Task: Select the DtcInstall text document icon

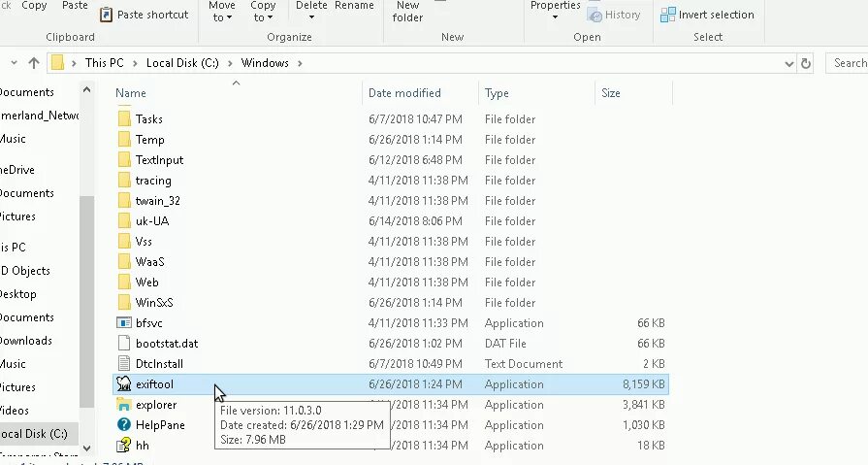Action: click(x=124, y=364)
